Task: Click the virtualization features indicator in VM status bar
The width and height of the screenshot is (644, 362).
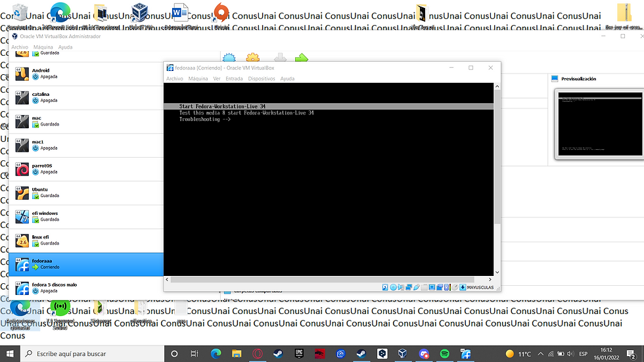Action: click(x=447, y=287)
